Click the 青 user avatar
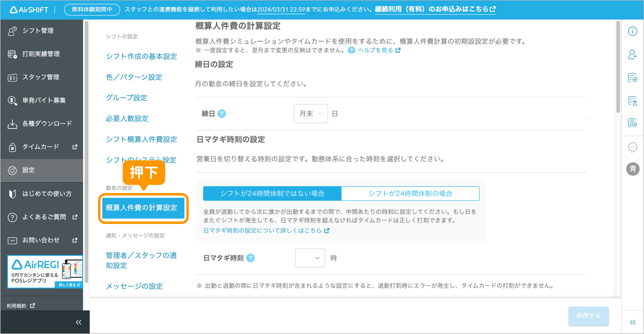 (633, 169)
